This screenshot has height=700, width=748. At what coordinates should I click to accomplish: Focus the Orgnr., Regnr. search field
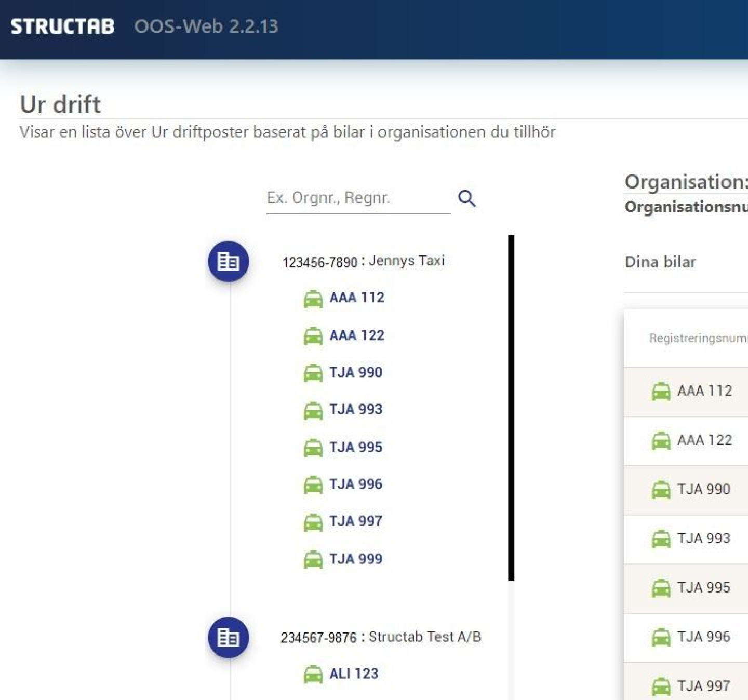click(x=357, y=198)
